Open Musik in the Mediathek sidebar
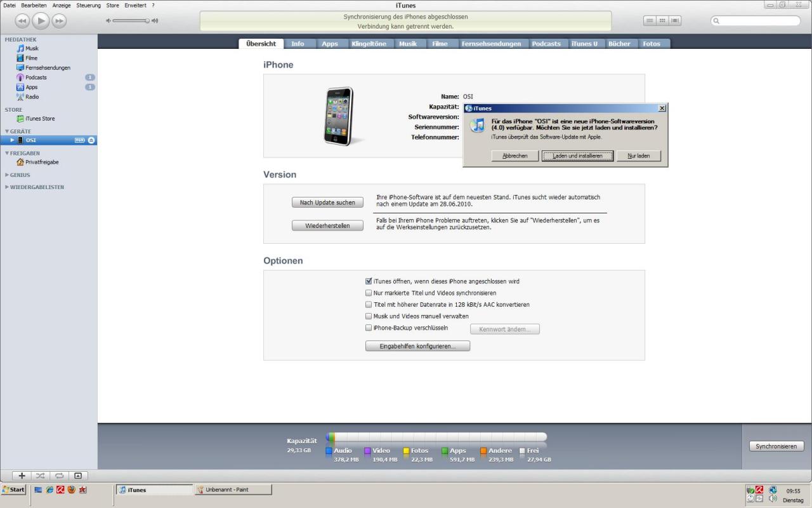 click(x=32, y=48)
